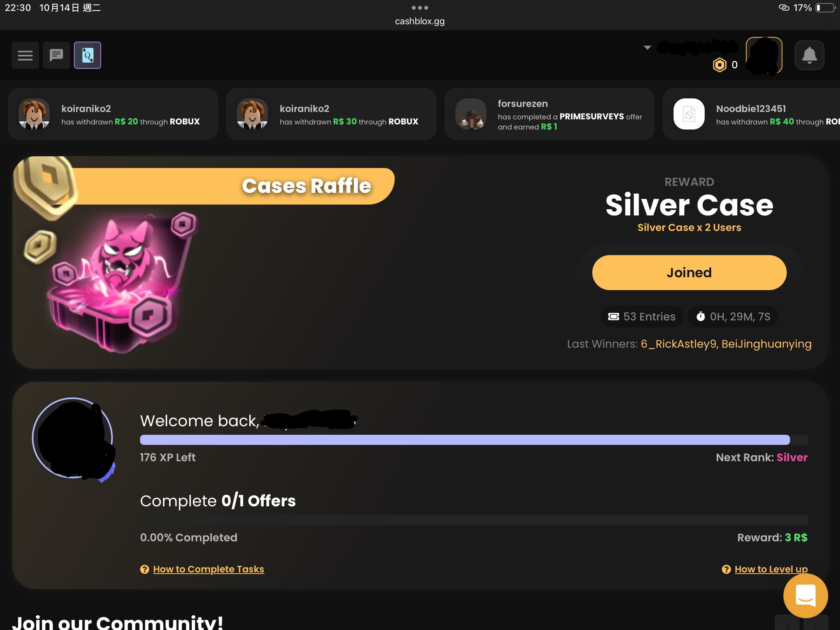Image resolution: width=840 pixels, height=630 pixels.
Task: Click the Robux coin balance icon
Action: point(719,65)
